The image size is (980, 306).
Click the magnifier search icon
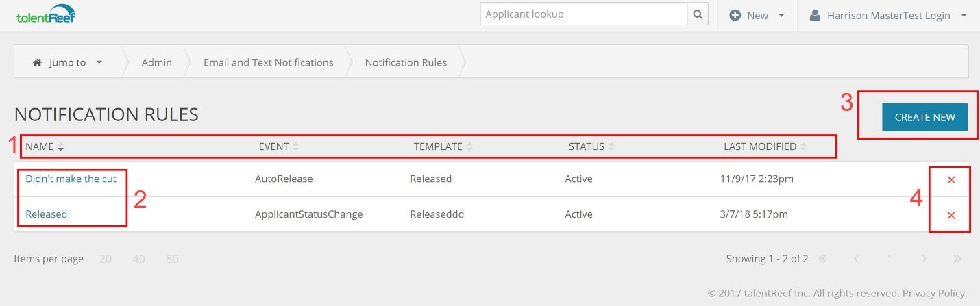pos(698,14)
